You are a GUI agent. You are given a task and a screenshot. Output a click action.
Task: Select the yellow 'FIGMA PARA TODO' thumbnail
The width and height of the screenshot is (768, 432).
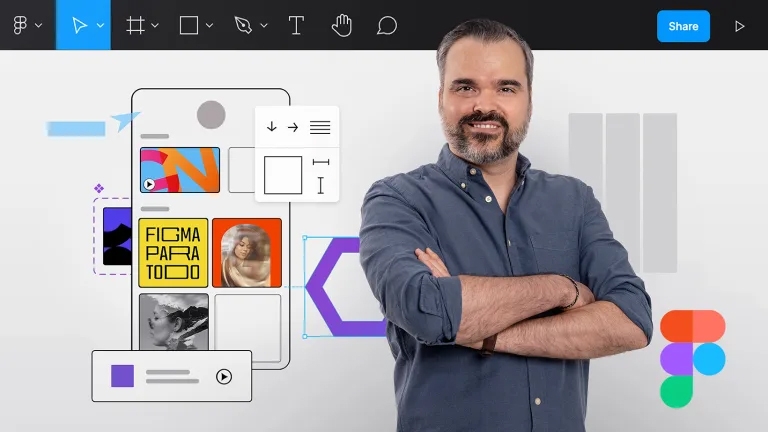coord(173,253)
